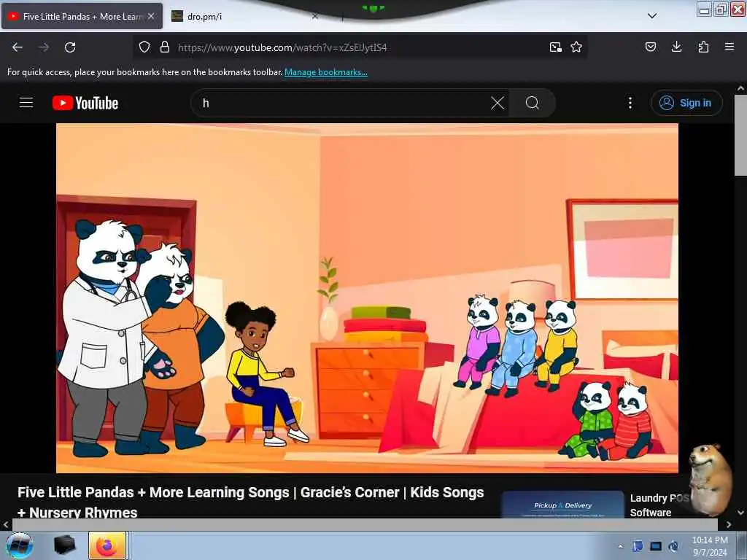Click the horizontal scrollbar track
The width and height of the screenshot is (747, 560).
coord(365,524)
